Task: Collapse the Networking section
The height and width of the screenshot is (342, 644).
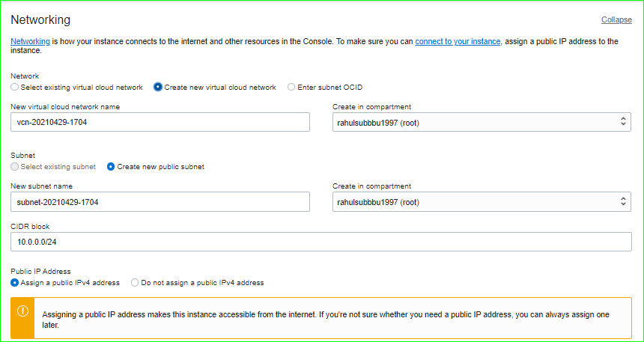Action: pos(616,19)
